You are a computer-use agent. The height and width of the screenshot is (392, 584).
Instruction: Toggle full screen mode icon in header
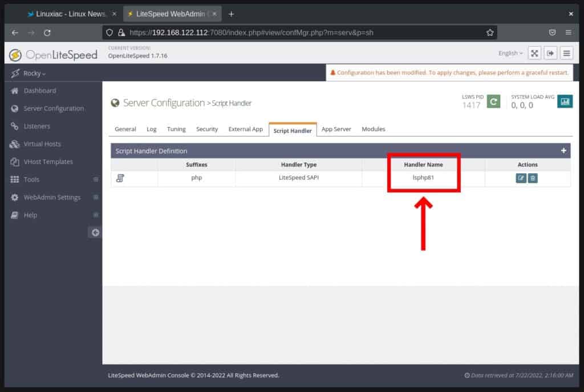(534, 54)
